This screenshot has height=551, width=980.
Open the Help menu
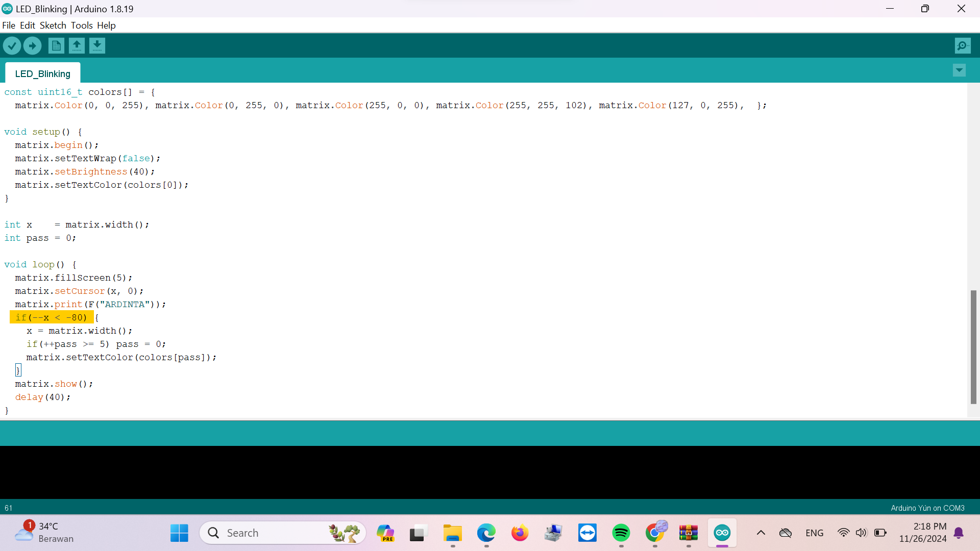tap(106, 26)
